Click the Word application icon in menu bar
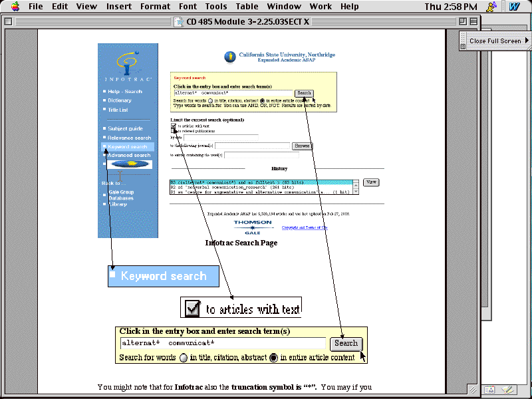Viewport: 532px width, 399px height. tap(514, 7)
